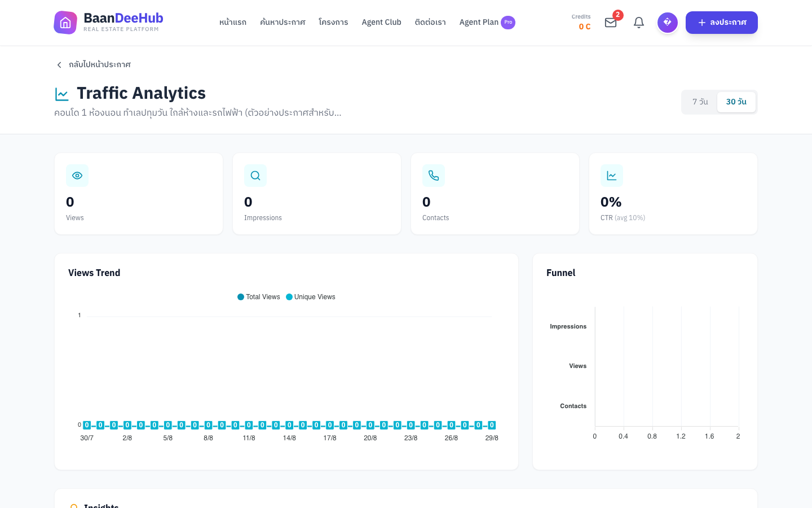Click the Views label in Funnel chart
This screenshot has width=812, height=508.
coord(578,366)
